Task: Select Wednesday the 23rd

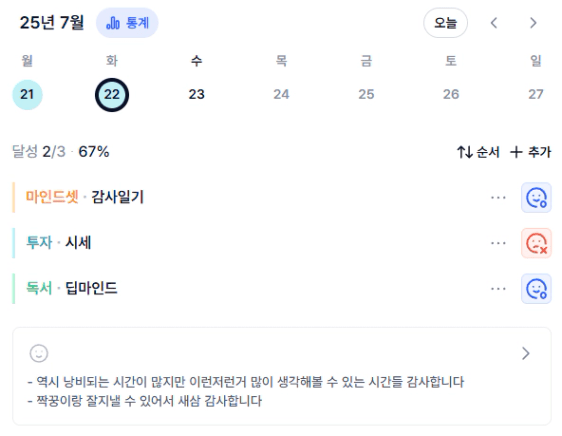Action: click(x=196, y=95)
